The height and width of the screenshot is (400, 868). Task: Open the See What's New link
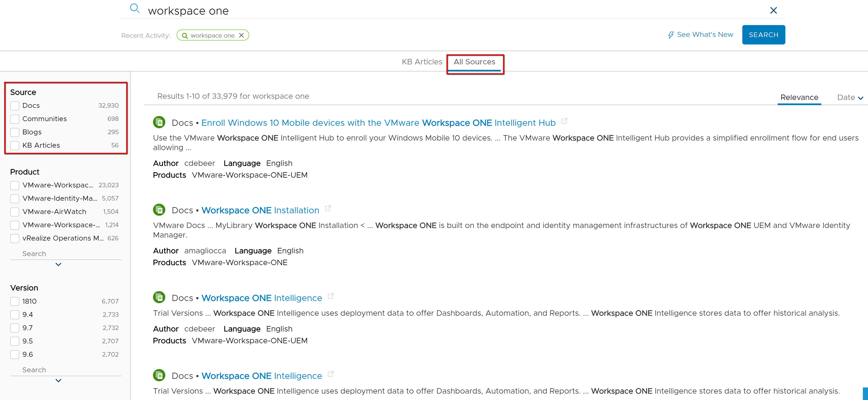tap(705, 35)
